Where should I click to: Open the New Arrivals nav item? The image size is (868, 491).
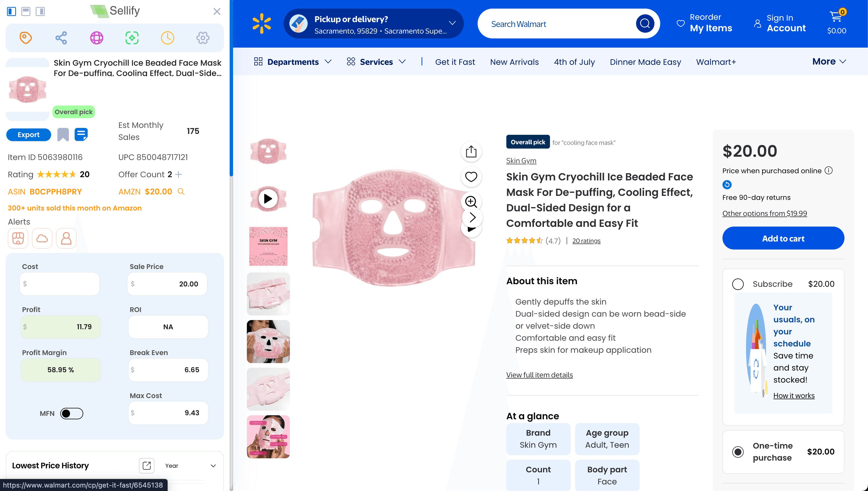(x=514, y=62)
